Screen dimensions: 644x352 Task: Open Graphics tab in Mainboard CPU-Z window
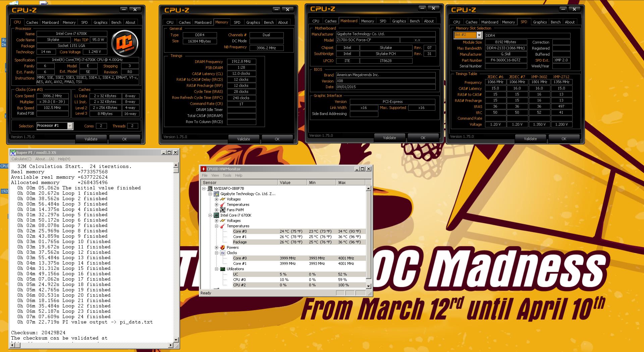pyautogui.click(x=399, y=21)
